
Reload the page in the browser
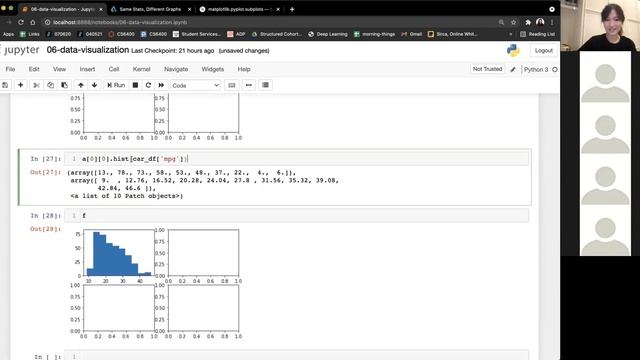click(21, 22)
